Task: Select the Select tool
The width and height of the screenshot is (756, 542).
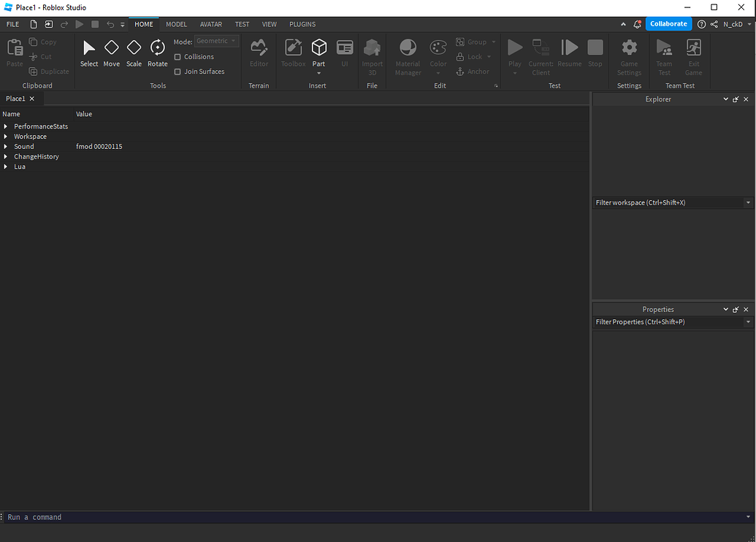Action: [x=89, y=53]
